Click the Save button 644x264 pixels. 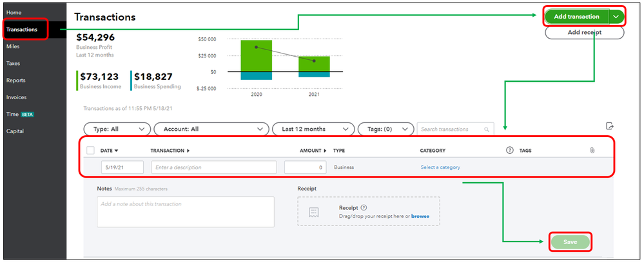(570, 242)
